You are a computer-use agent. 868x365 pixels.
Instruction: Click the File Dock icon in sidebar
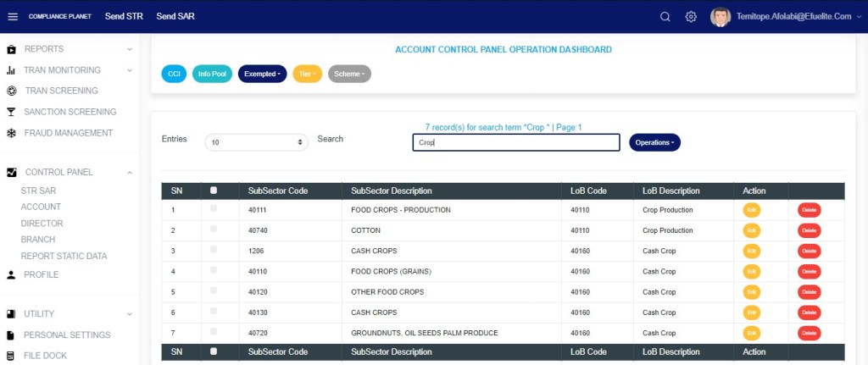pyautogui.click(x=11, y=356)
